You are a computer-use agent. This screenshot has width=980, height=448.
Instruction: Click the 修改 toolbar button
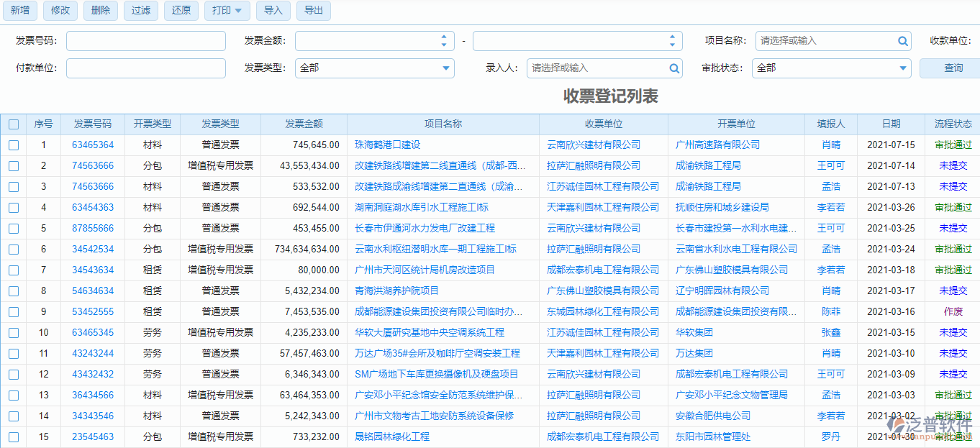pyautogui.click(x=60, y=11)
